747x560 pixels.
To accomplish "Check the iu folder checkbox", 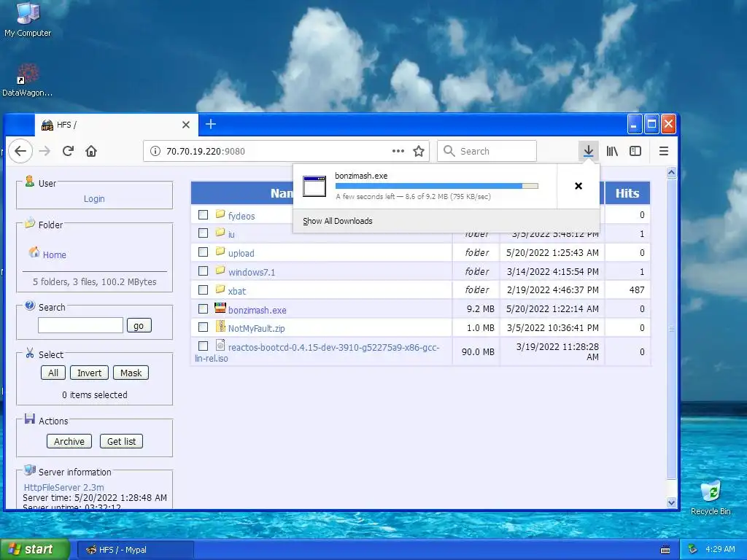I will click(203, 233).
